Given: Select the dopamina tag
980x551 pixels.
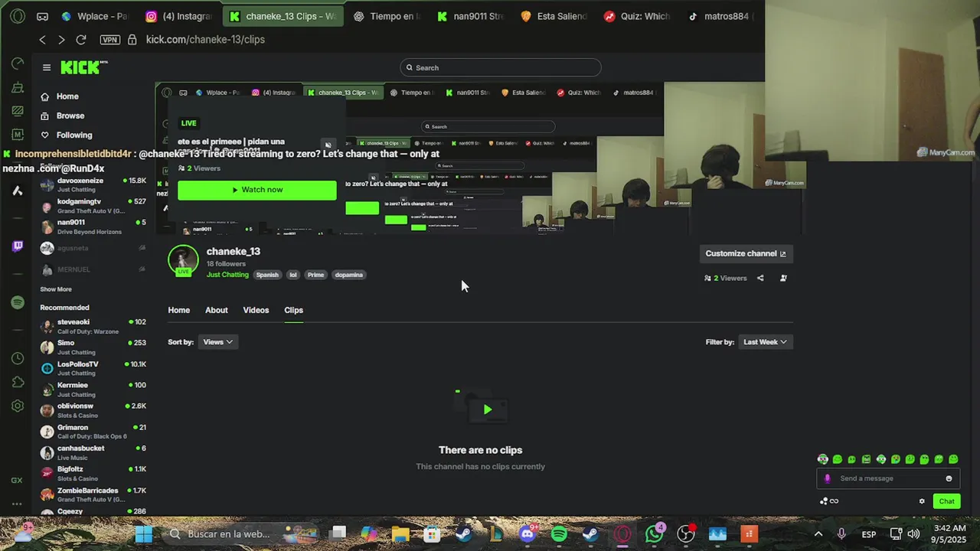Looking at the screenshot, I should pos(348,275).
